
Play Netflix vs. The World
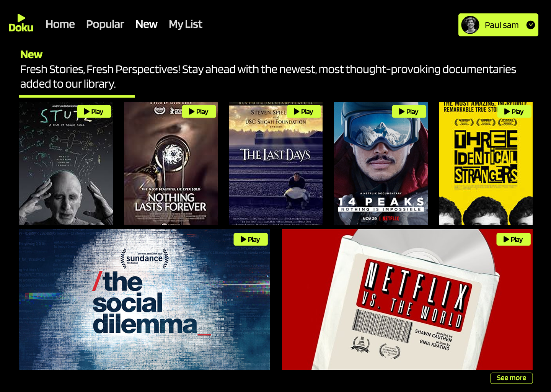(x=514, y=239)
